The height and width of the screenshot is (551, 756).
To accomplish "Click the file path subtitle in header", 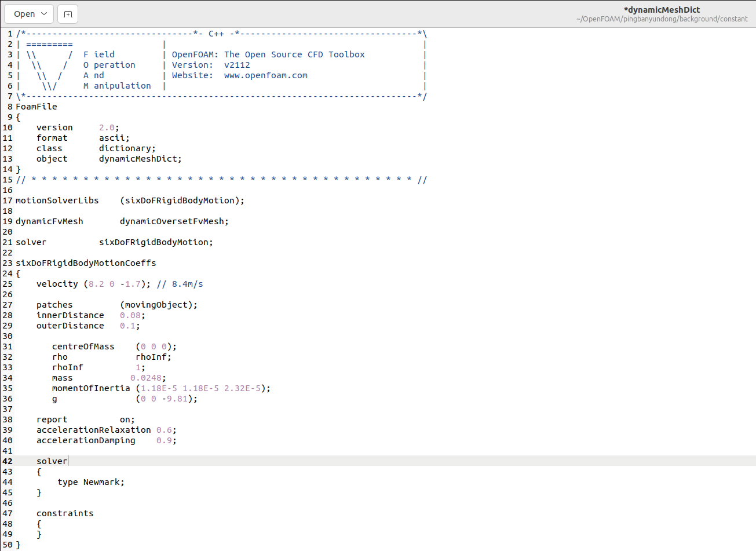I will coord(662,19).
